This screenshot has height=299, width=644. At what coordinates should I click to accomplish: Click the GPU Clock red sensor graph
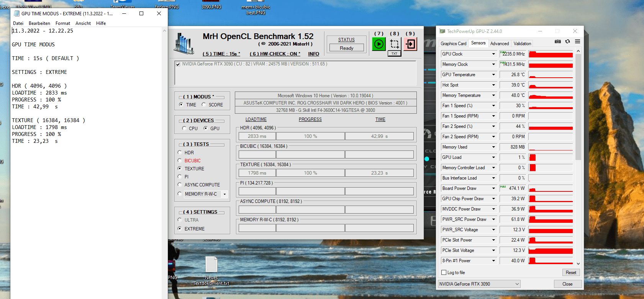[551, 54]
